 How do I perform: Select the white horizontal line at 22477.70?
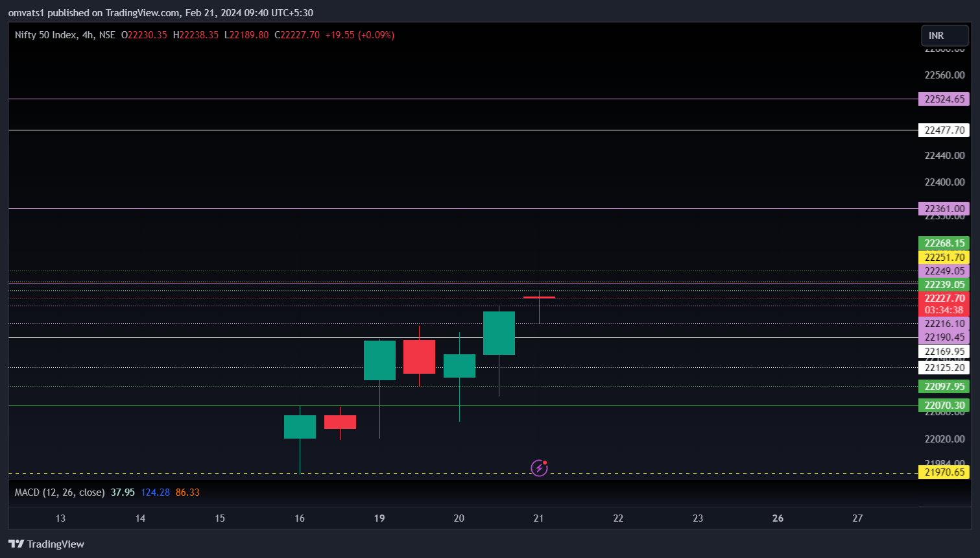click(463, 130)
